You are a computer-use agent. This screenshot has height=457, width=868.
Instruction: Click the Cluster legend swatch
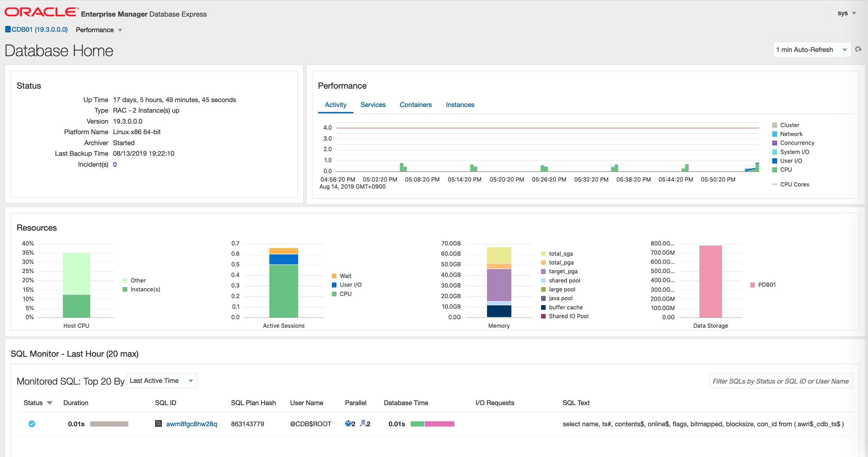(775, 125)
